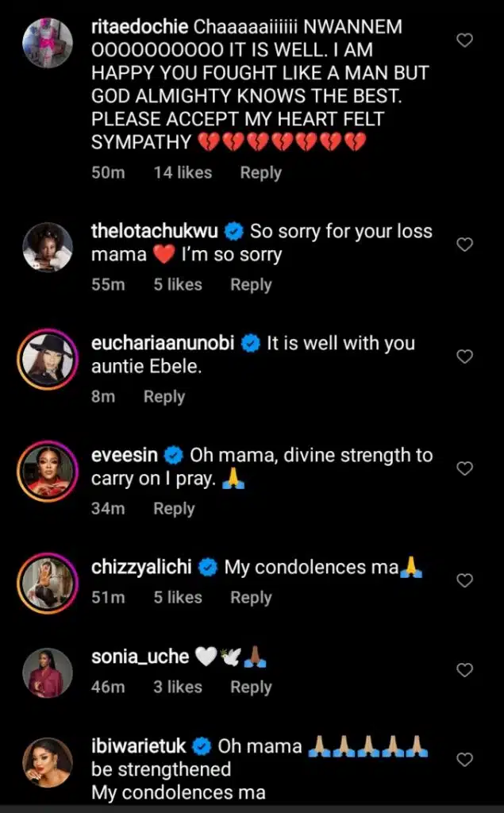Show 5 likes on chizzyalichi's comment
This screenshot has width=504, height=813.
click(x=178, y=597)
